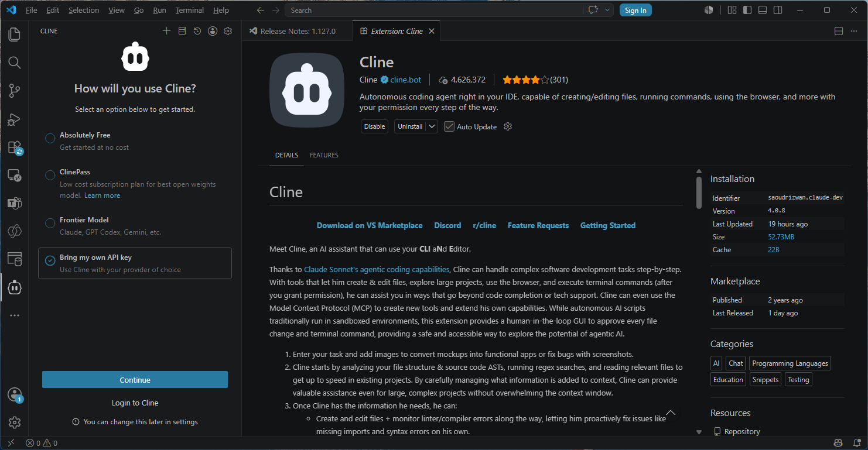Open the Repository resource link
This screenshot has height=450, width=868.
click(742, 431)
